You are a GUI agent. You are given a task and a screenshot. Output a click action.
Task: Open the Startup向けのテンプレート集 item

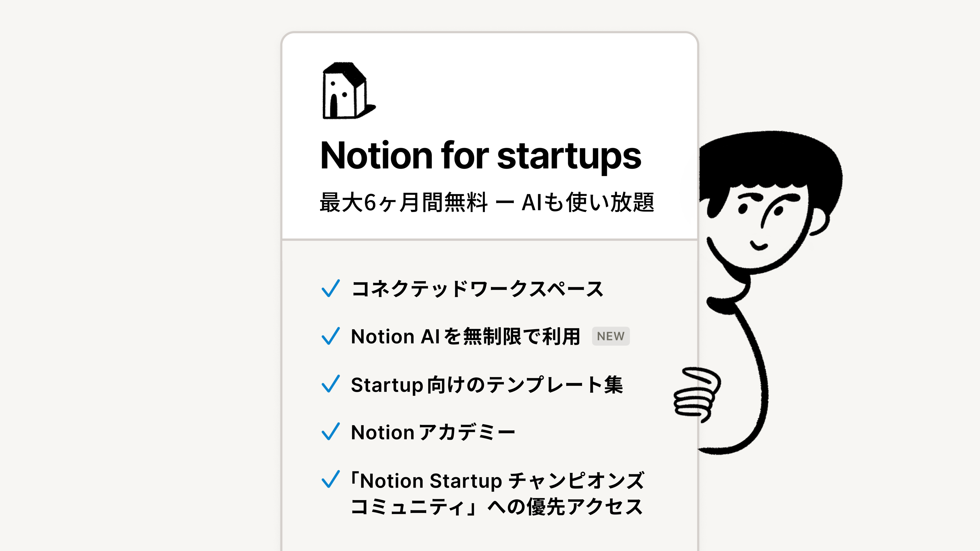(486, 384)
